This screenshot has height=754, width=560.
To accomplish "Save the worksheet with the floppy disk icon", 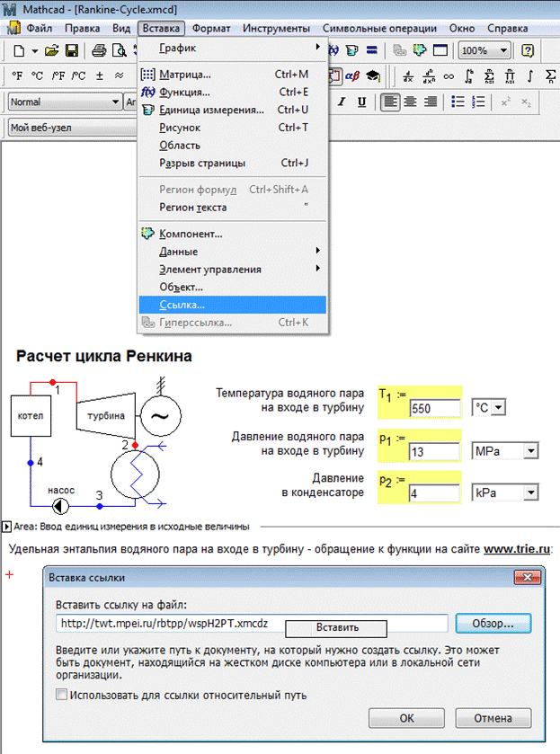I will pos(72,50).
